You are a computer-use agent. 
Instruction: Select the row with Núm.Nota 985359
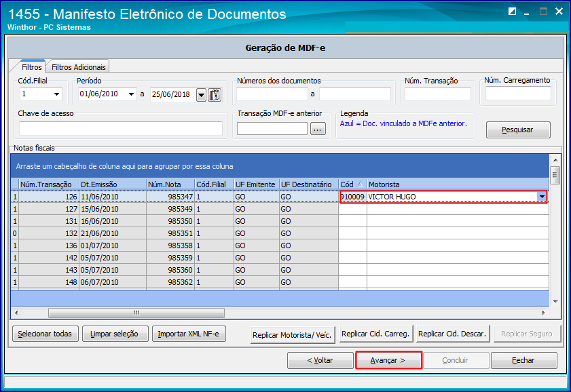[280, 258]
